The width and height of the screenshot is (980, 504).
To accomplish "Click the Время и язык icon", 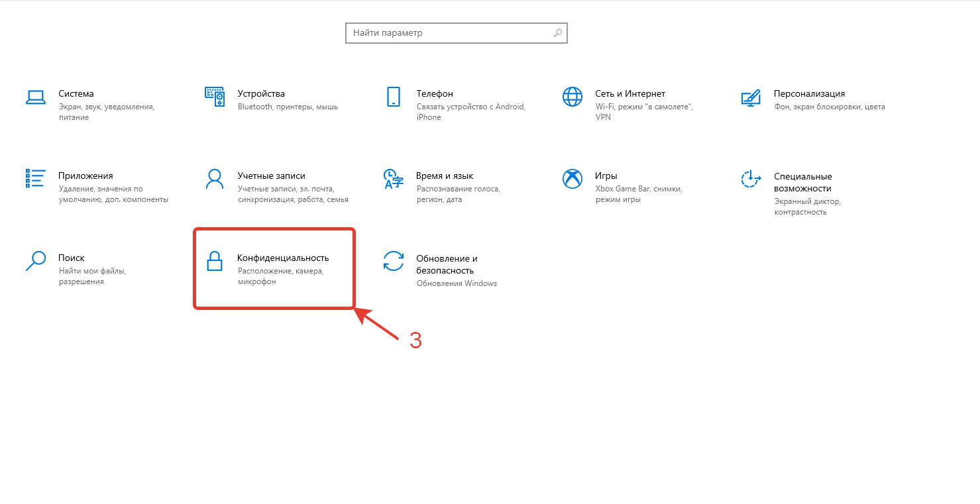I will [x=394, y=179].
